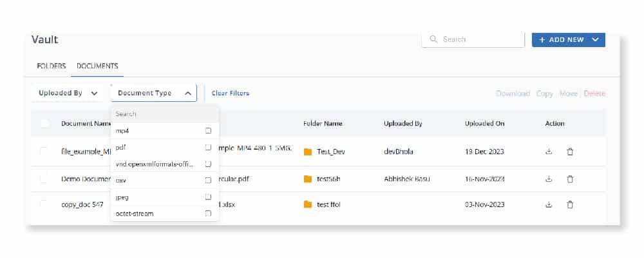Open the Uploaded By filter dropdown
The image size is (644, 258).
[68, 94]
